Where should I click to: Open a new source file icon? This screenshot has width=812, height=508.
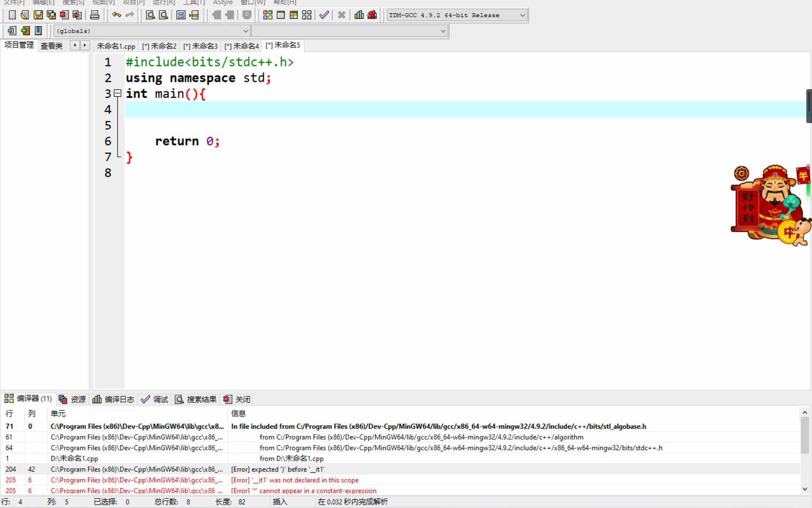pos(12,15)
